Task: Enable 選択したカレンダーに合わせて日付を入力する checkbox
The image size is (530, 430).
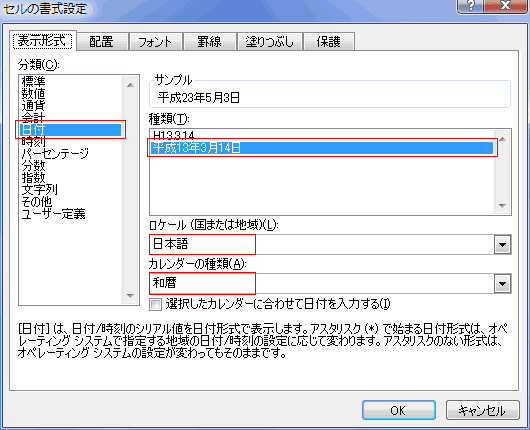Action: (155, 305)
